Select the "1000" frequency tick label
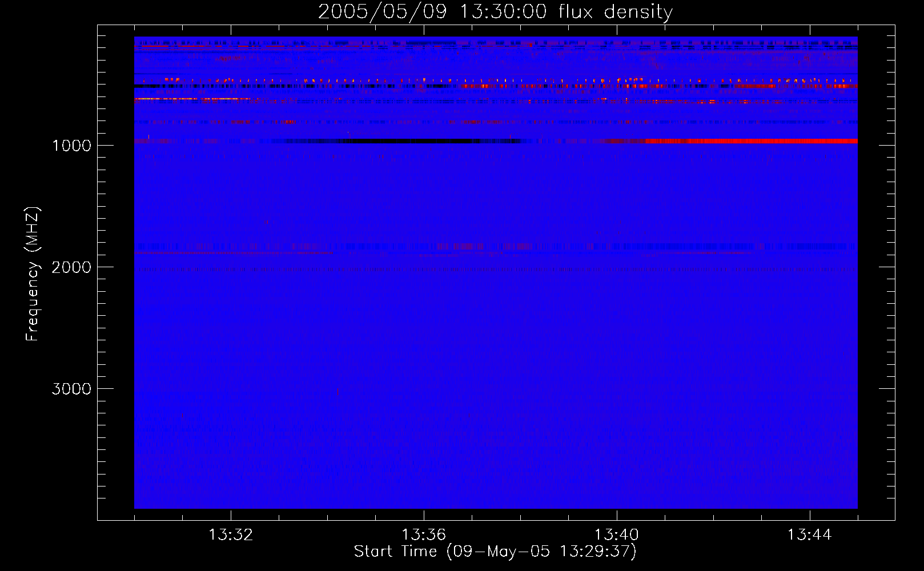924x571 pixels. (71, 146)
